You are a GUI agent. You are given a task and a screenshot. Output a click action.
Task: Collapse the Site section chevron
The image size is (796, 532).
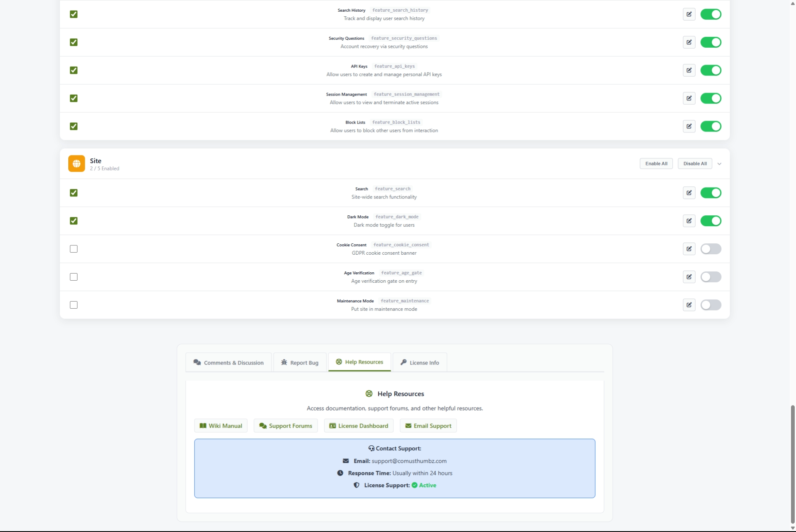pos(719,164)
